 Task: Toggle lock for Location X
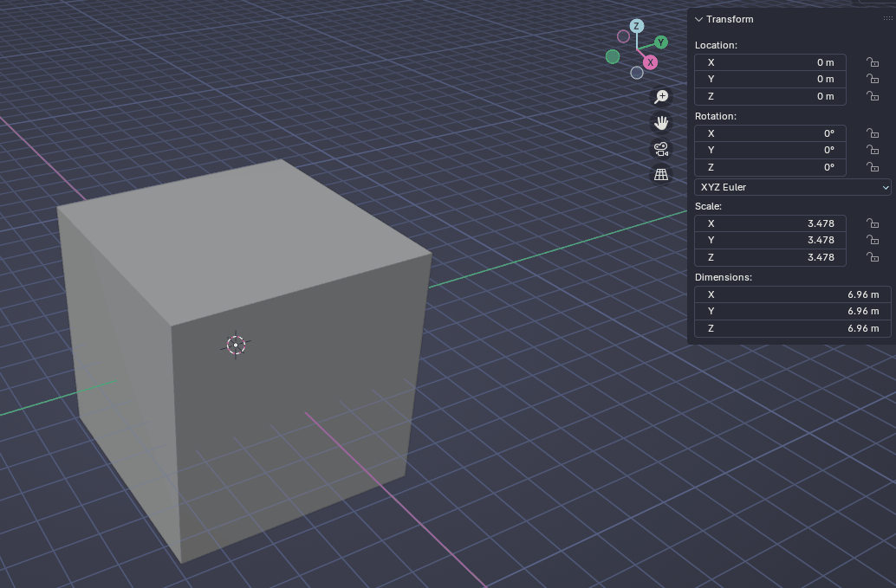pyautogui.click(x=872, y=62)
